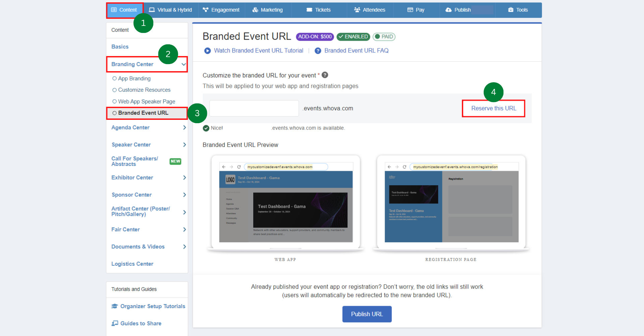Click the people icon beside Attendees
Image resolution: width=644 pixels, height=336 pixels.
coord(357,10)
